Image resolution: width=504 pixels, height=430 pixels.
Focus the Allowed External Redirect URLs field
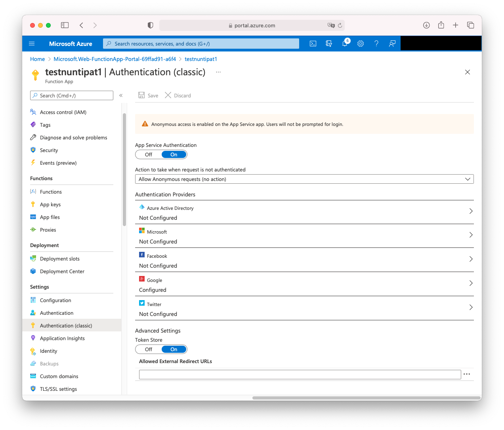click(x=300, y=375)
